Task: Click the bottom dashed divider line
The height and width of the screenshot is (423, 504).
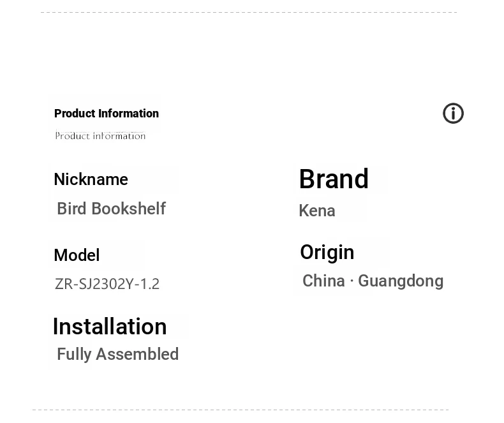Action: click(241, 410)
